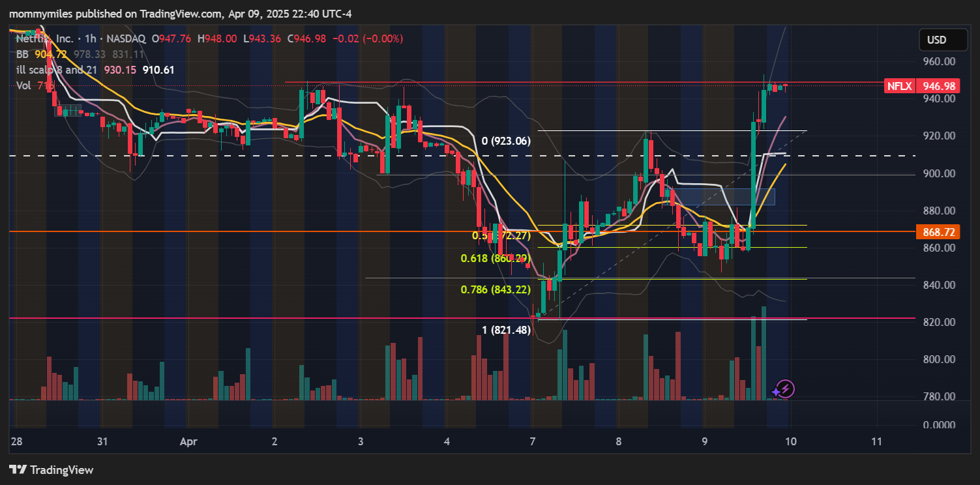The height and width of the screenshot is (485, 980).
Task: Click the 840.00 price axis label
Action: click(940, 285)
